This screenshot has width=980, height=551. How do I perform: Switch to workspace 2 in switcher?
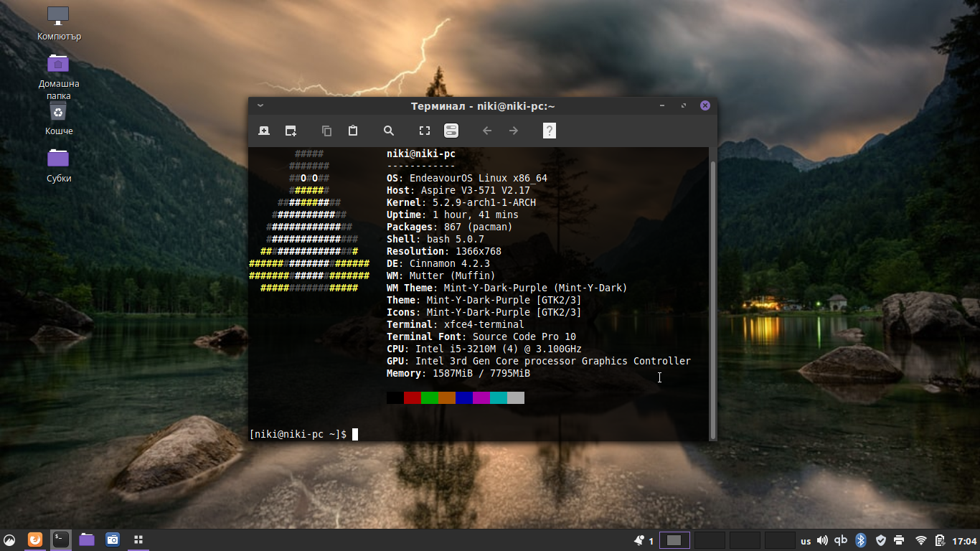[710, 540]
